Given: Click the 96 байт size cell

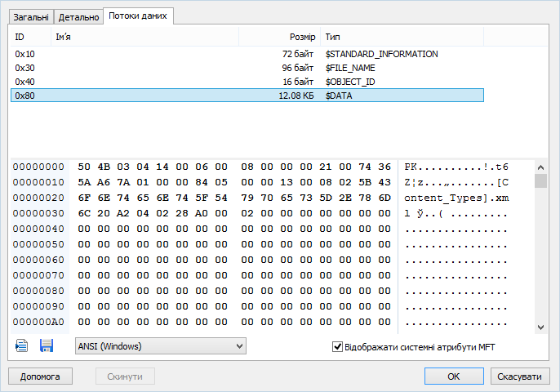Looking at the screenshot, I should [x=298, y=68].
